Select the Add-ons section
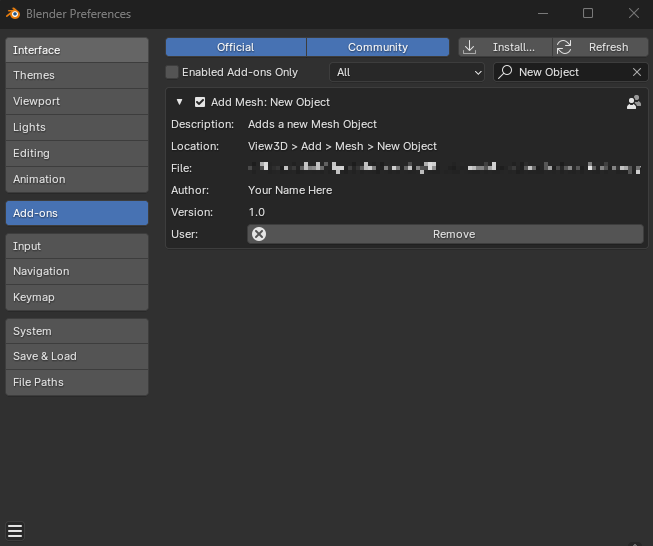 (x=77, y=213)
